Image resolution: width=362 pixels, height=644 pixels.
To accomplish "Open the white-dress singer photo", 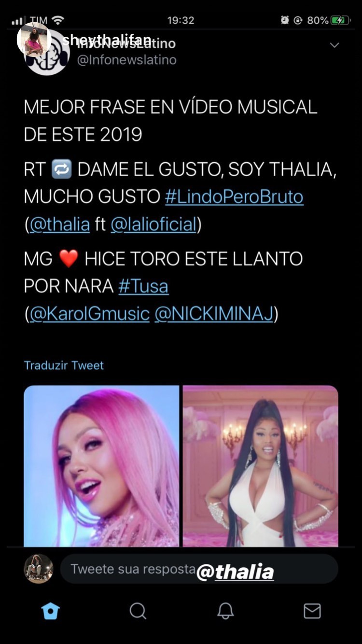I will click(x=261, y=466).
